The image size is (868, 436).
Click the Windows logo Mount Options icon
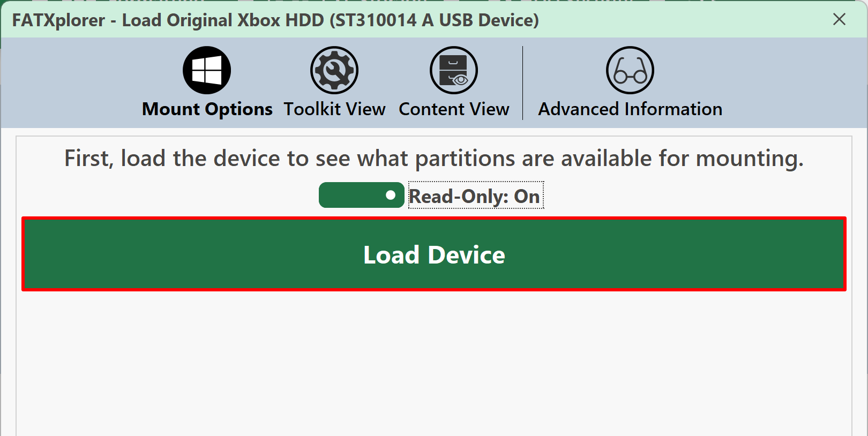tap(207, 70)
